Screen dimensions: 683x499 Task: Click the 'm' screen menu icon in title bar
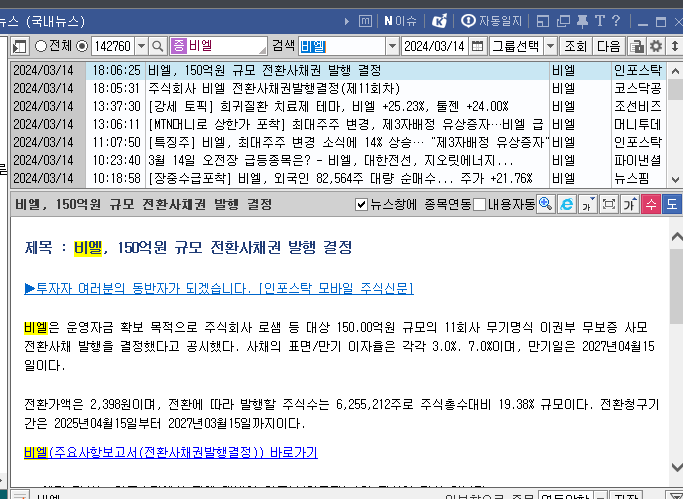[365, 20]
